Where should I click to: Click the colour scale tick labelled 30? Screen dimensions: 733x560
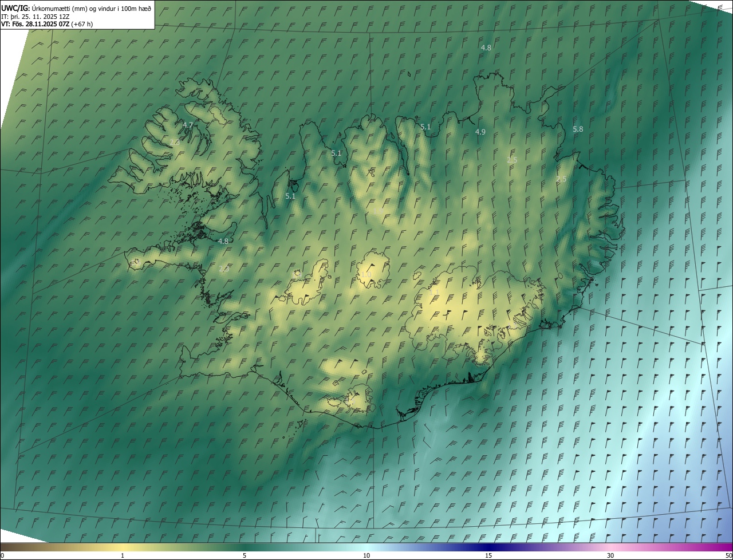tap(610, 555)
